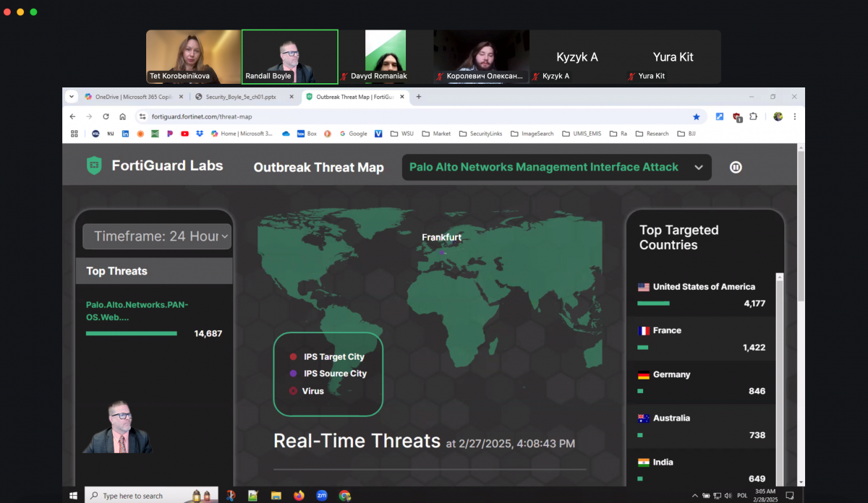Open the Dropbox bookmark icon

click(199, 134)
